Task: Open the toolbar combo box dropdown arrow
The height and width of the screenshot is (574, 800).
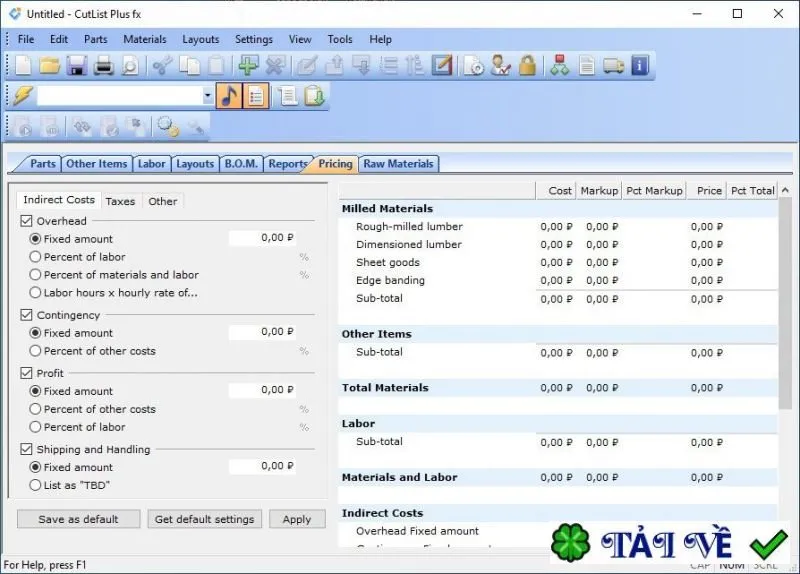Action: click(x=207, y=95)
